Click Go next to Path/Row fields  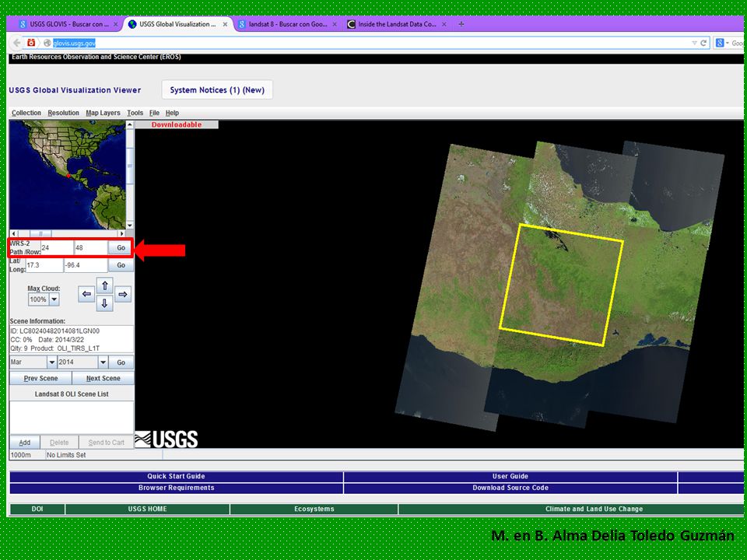pyautogui.click(x=121, y=247)
